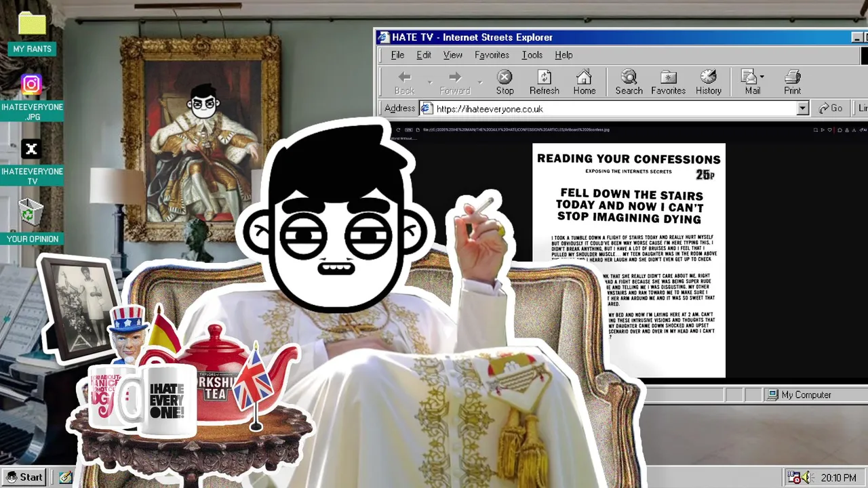Open the Search toolbar button
Viewport: 868px width, 488px height.
pyautogui.click(x=629, y=83)
